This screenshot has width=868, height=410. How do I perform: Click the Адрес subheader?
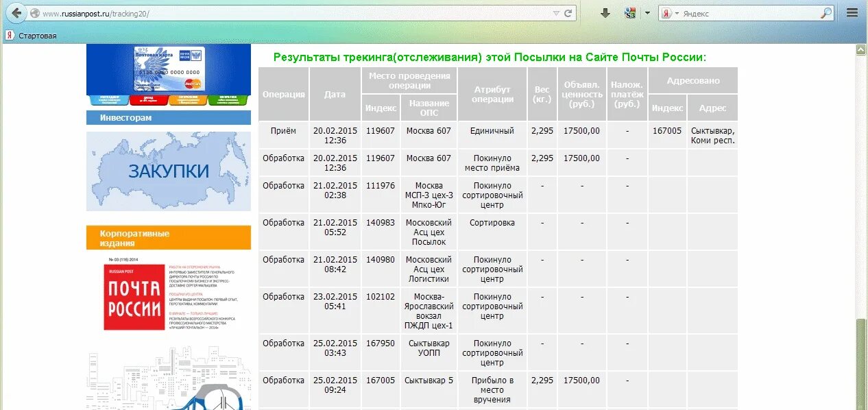pyautogui.click(x=712, y=108)
